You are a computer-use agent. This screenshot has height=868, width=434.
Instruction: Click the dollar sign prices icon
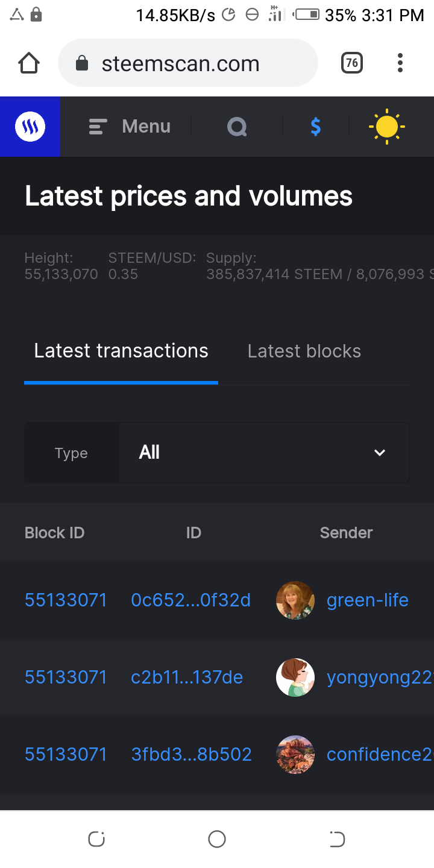(x=315, y=127)
